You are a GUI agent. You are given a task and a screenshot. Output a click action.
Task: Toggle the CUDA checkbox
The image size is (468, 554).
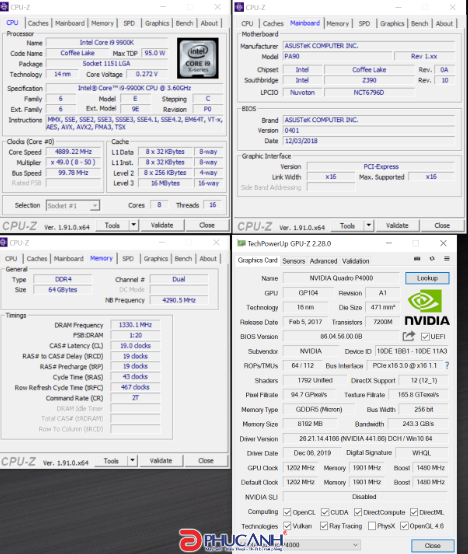(325, 512)
